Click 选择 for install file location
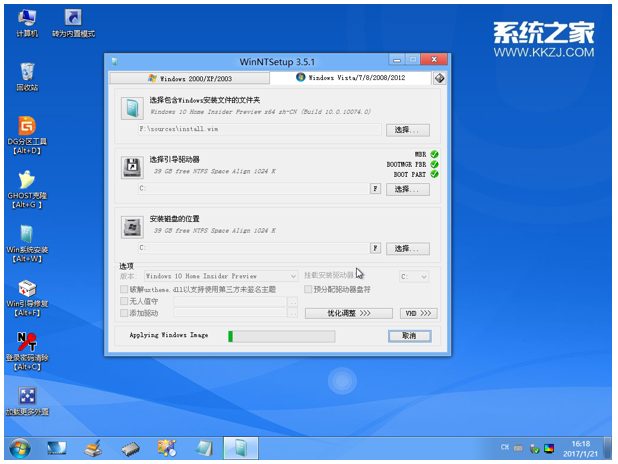 [408, 130]
